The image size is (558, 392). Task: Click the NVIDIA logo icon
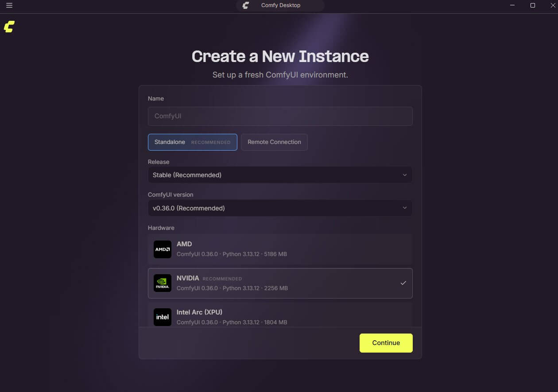163,283
